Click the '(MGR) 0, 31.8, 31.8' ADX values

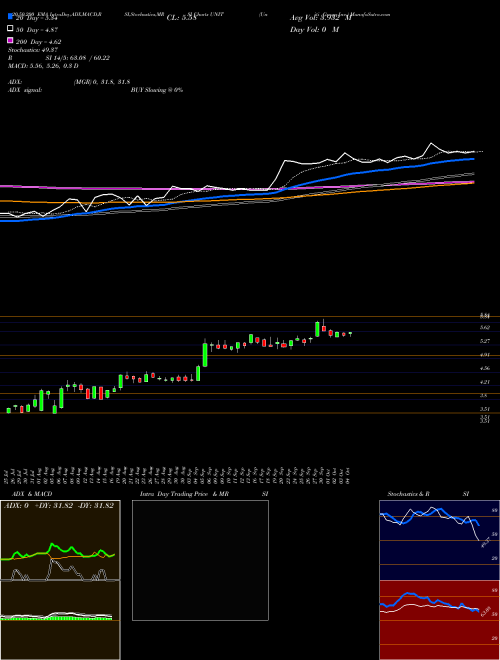tap(101, 82)
